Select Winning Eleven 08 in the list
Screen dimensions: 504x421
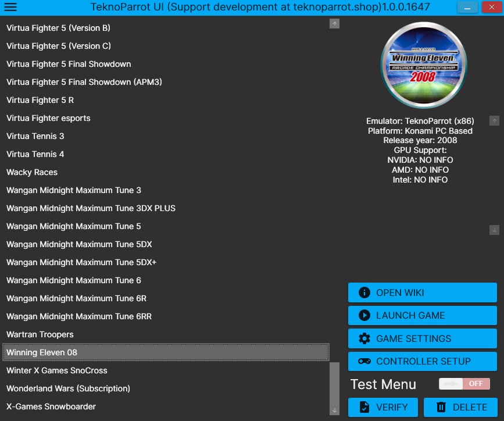[x=166, y=352]
